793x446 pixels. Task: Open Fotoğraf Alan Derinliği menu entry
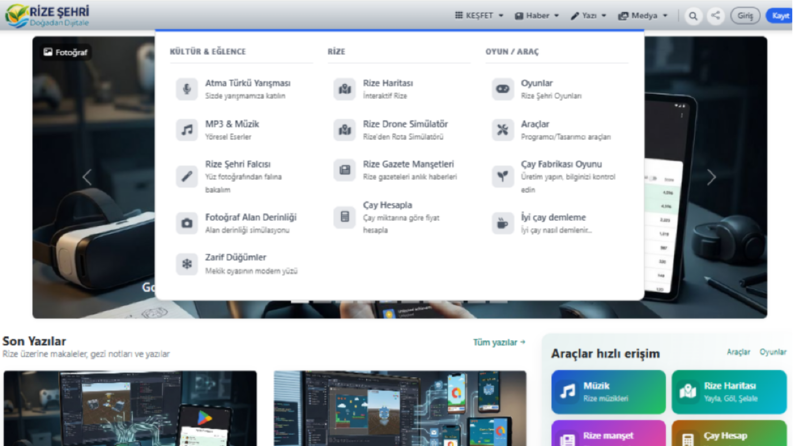pyautogui.click(x=241, y=223)
